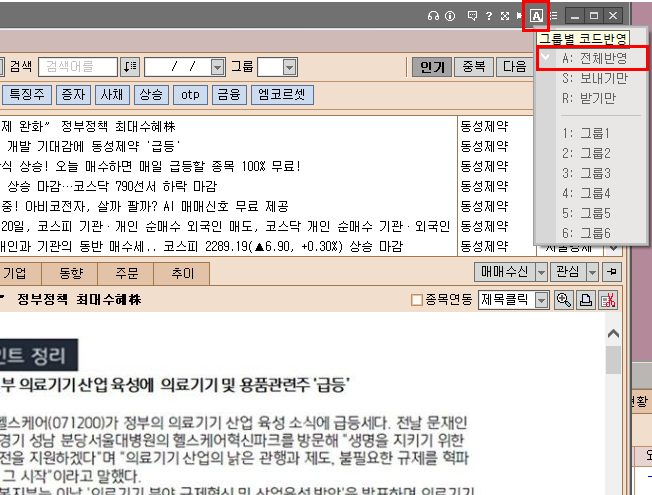Viewport: 652px width, 495px height.
Task: Click the 증자 keyword button
Action: tap(73, 94)
